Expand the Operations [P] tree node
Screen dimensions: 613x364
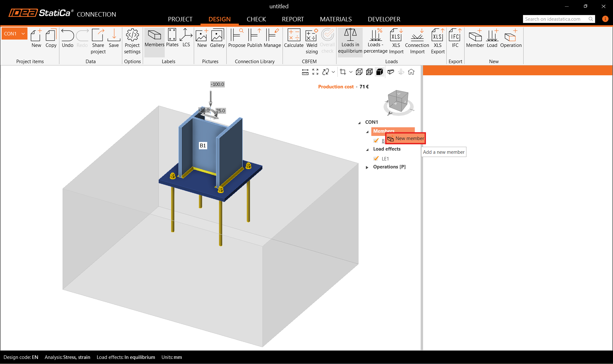(367, 167)
